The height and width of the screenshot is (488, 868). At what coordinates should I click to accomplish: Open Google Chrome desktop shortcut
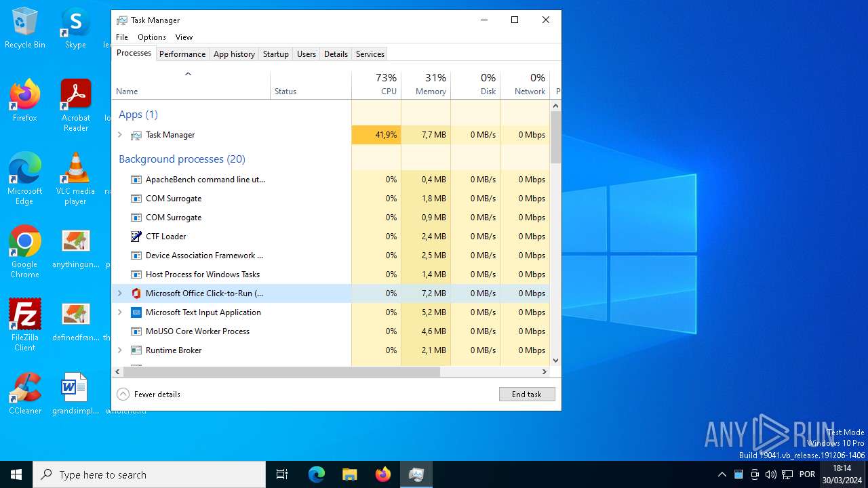tap(25, 253)
